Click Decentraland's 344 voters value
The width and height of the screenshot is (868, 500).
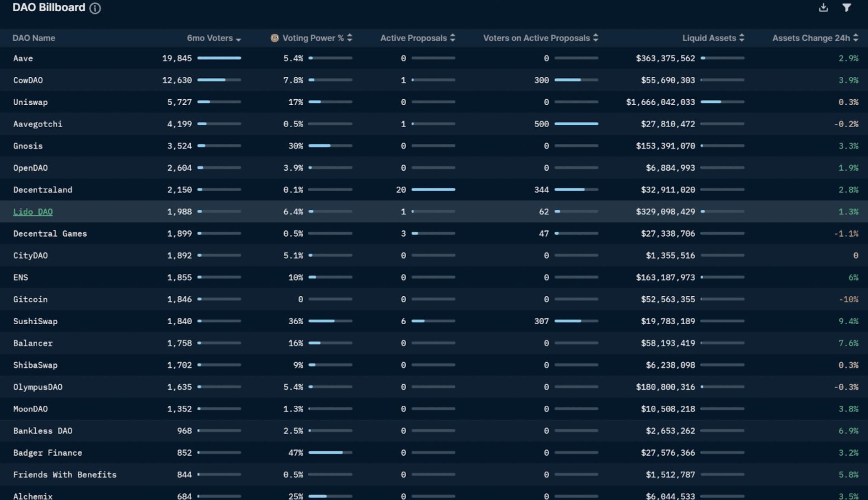click(541, 190)
